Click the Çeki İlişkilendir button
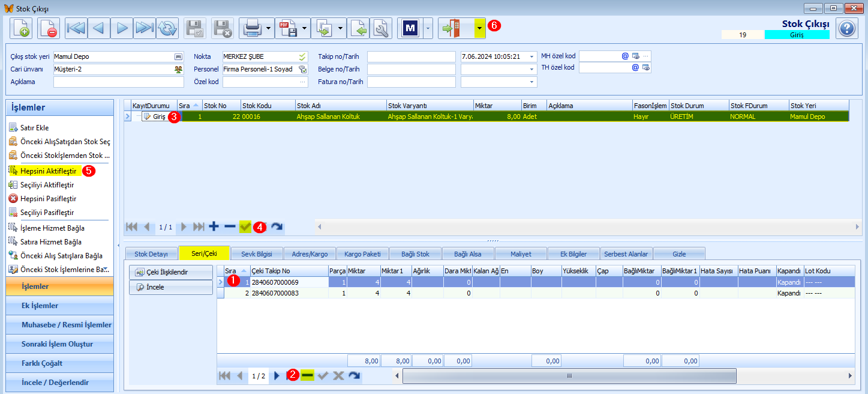868x394 pixels. (171, 272)
